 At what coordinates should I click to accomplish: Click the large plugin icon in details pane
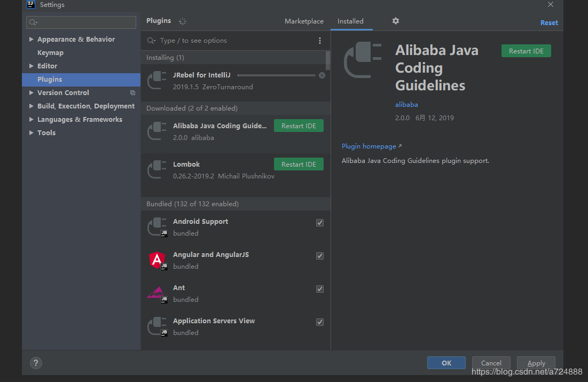(363, 60)
